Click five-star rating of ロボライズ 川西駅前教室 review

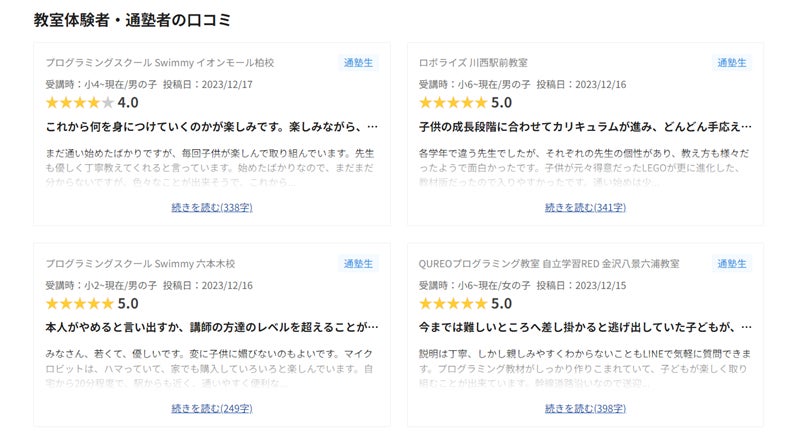coord(453,103)
